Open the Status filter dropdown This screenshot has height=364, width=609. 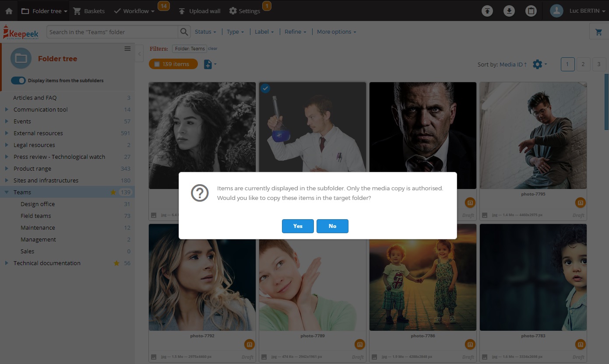(205, 32)
